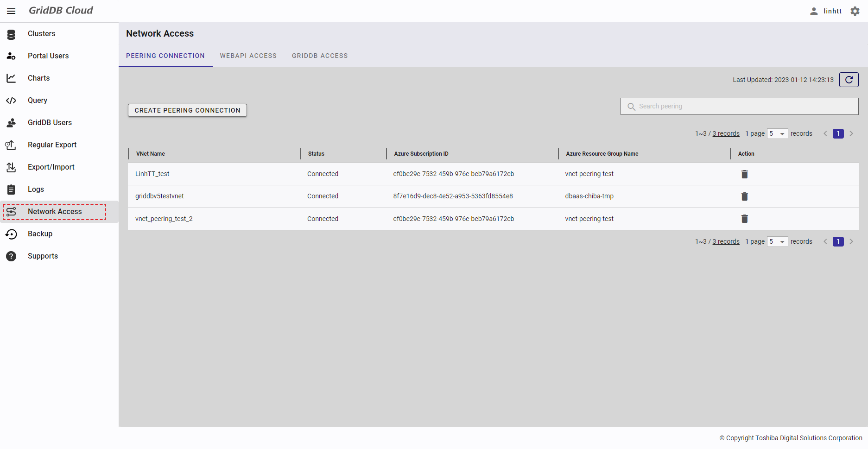This screenshot has height=449, width=868.
Task: Open Clusters from the sidebar
Action: pyautogui.click(x=41, y=34)
